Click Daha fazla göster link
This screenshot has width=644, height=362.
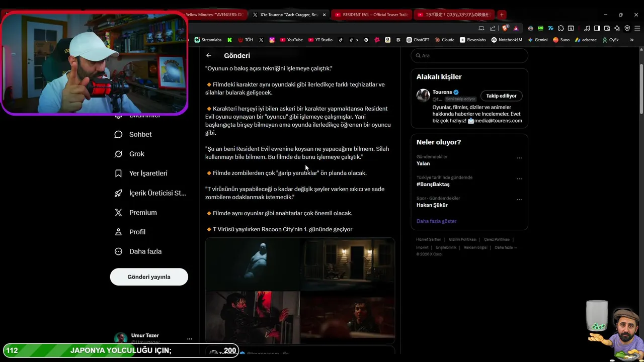[x=436, y=221]
